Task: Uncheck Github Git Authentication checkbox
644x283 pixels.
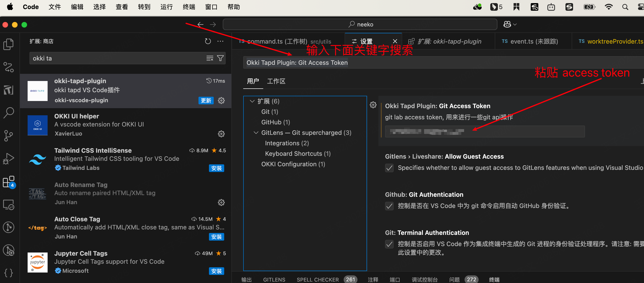Action: 389,206
